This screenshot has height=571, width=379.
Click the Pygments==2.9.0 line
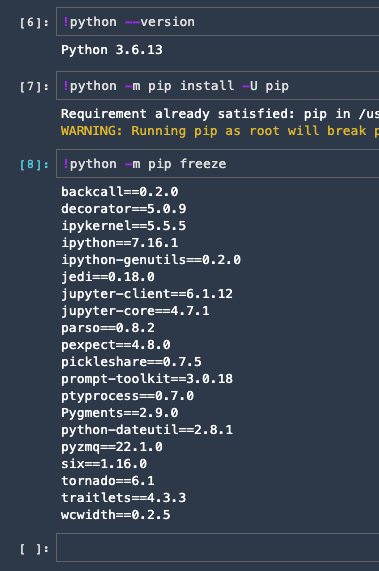(119, 413)
